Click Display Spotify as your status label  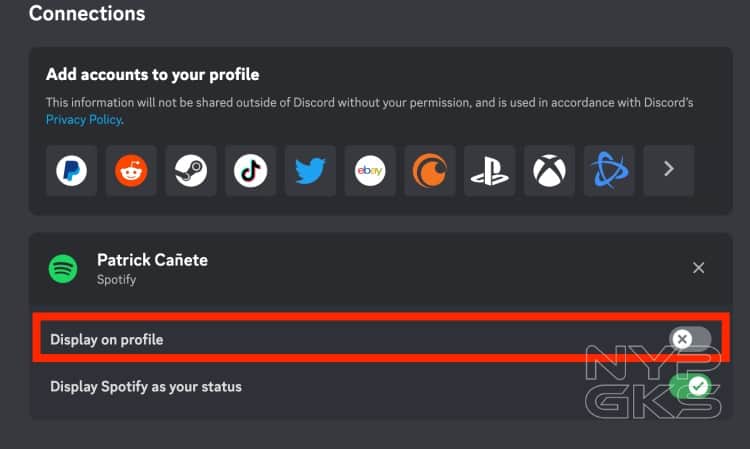[146, 386]
